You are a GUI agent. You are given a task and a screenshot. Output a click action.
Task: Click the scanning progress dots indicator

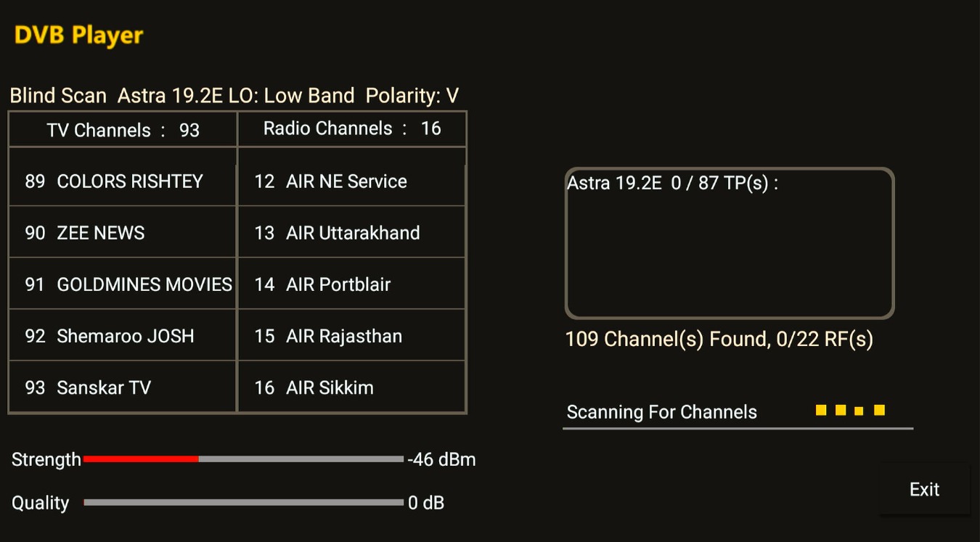click(850, 411)
